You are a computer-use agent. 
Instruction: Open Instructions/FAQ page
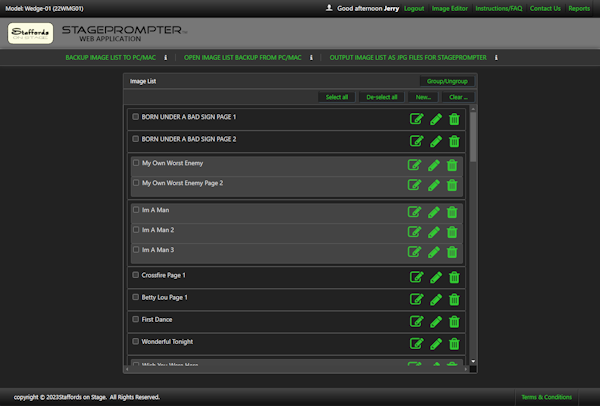499,8
